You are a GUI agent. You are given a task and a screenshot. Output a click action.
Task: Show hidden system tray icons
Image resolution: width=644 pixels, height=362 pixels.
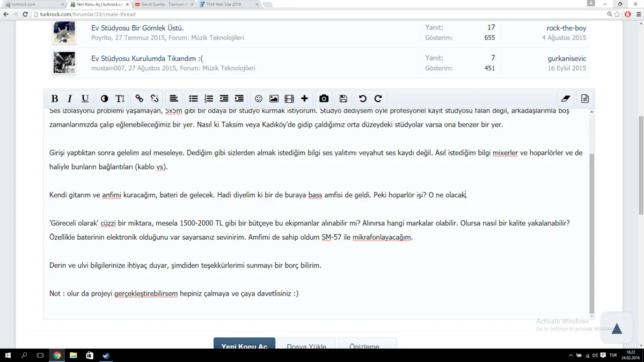tap(570, 356)
